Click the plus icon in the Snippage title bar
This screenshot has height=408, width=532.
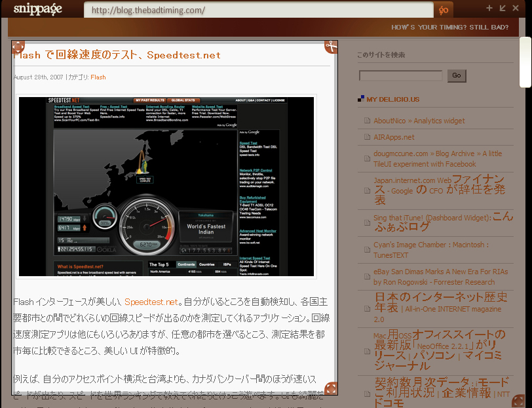click(x=489, y=8)
